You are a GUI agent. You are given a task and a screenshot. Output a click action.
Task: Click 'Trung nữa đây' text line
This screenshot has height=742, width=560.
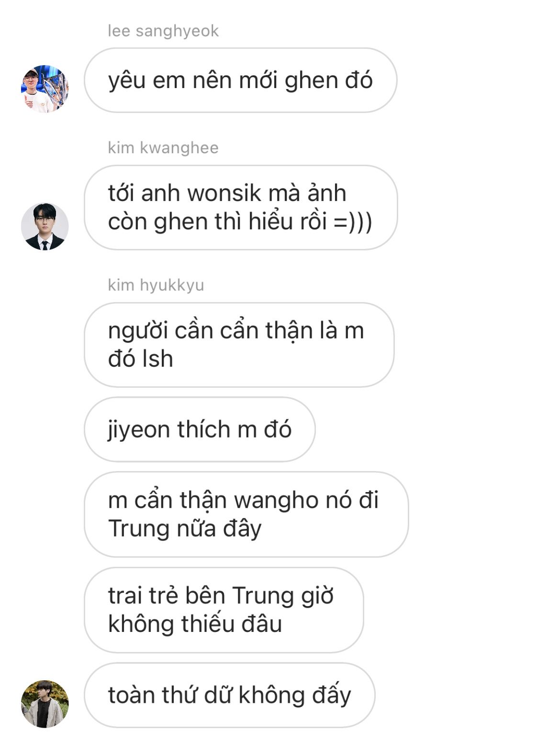click(x=185, y=529)
